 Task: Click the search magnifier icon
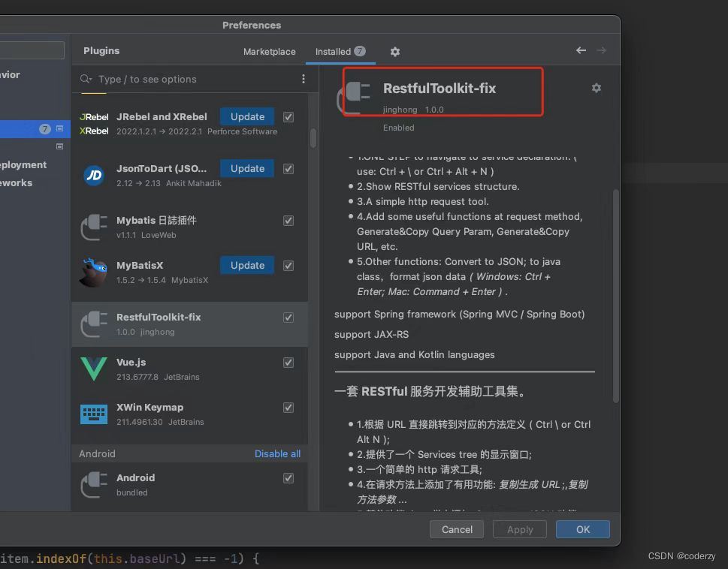click(x=86, y=79)
